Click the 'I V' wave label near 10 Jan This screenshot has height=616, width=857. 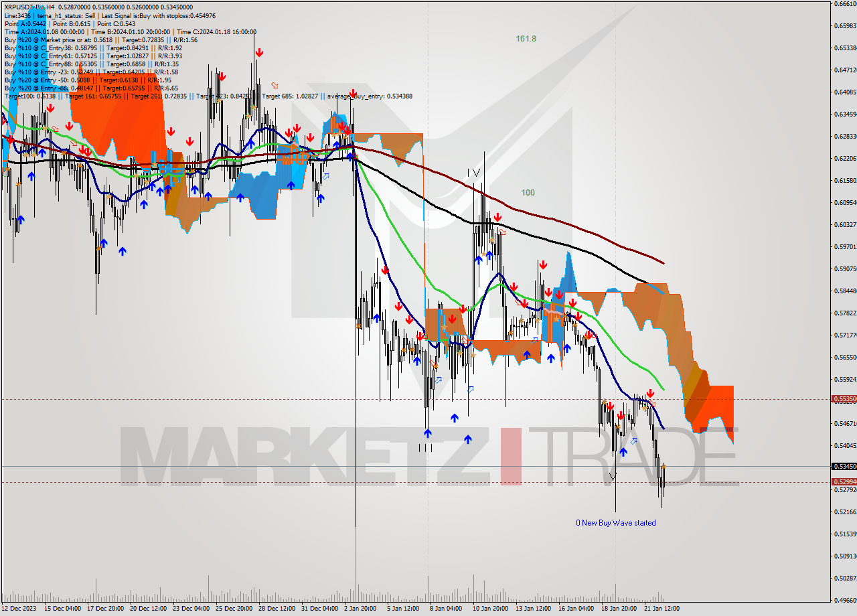474,173
